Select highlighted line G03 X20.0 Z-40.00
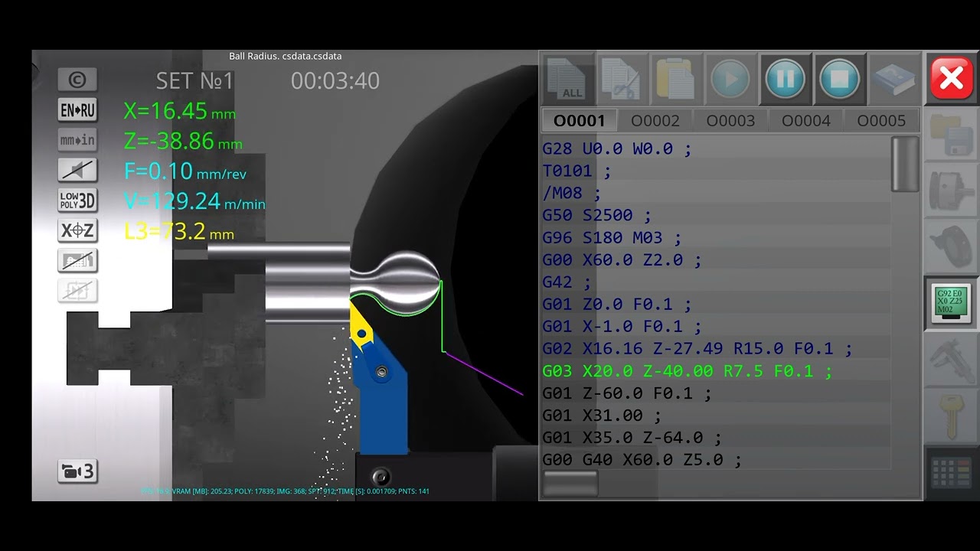The width and height of the screenshot is (980, 551). (688, 371)
